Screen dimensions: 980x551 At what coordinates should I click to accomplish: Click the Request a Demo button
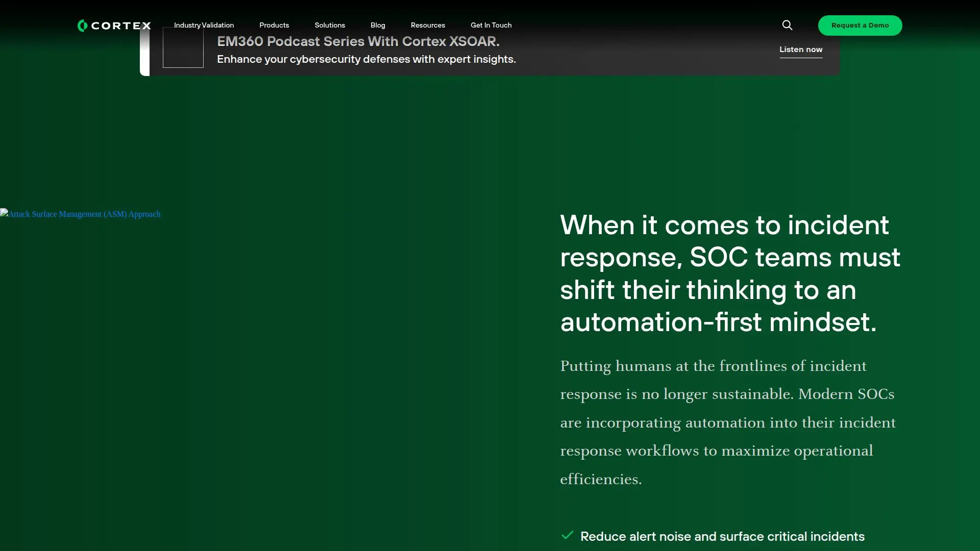coord(860,26)
